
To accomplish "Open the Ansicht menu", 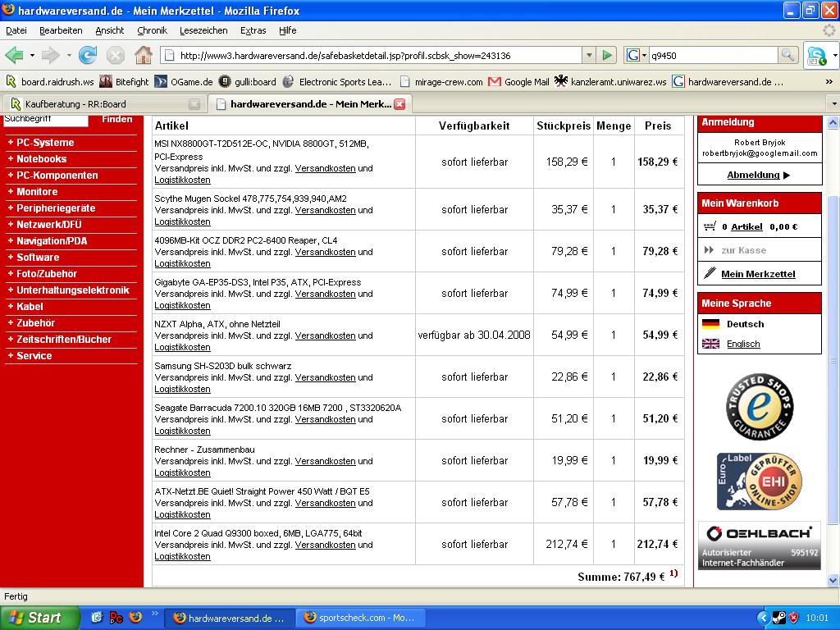I will point(110,30).
